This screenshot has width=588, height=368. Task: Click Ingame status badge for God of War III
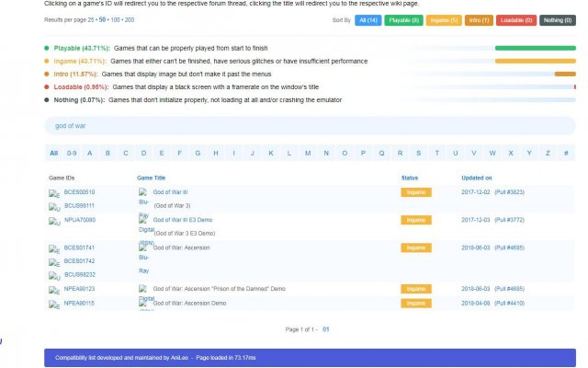[x=416, y=192]
